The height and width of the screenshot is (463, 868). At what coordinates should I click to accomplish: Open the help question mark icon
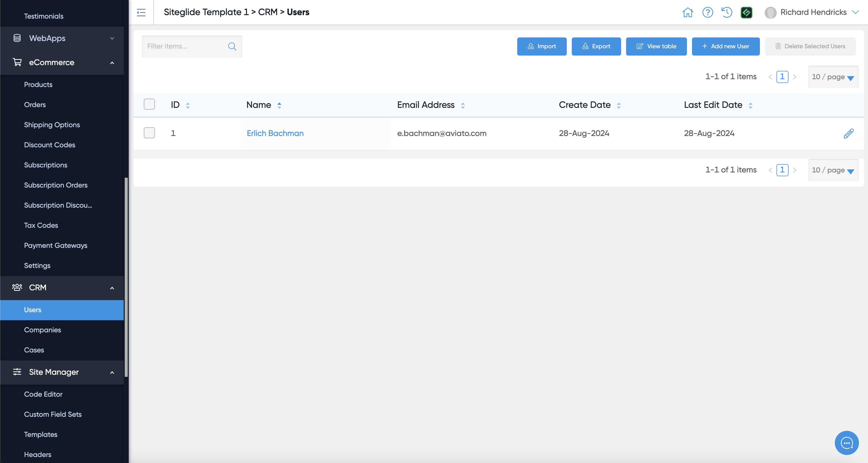[707, 13]
